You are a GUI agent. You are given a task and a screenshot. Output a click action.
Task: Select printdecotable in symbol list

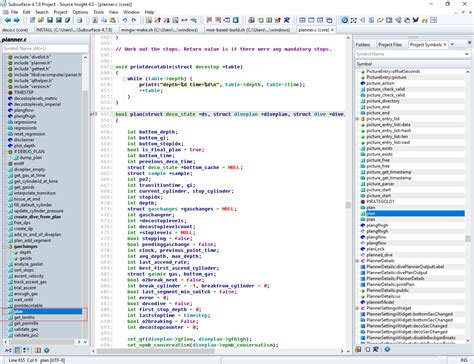pyautogui.click(x=28, y=305)
